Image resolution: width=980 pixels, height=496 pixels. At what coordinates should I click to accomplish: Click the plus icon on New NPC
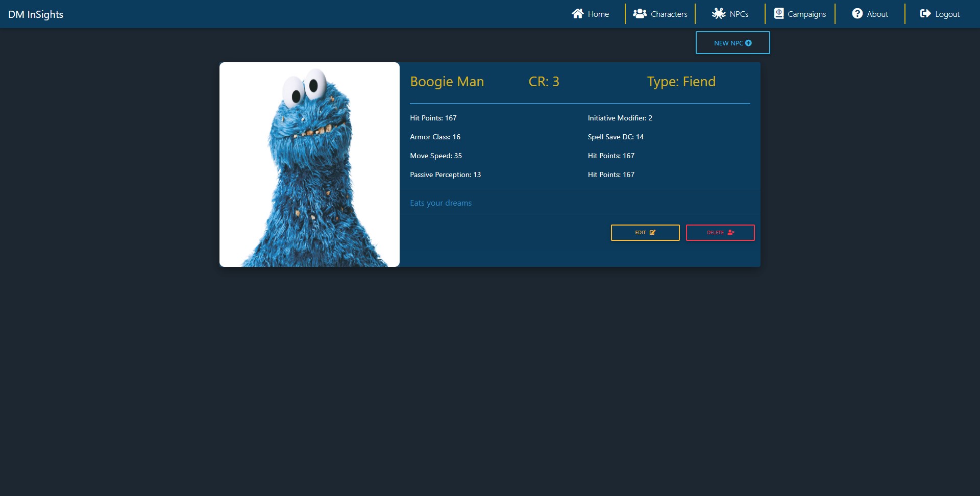(x=748, y=43)
